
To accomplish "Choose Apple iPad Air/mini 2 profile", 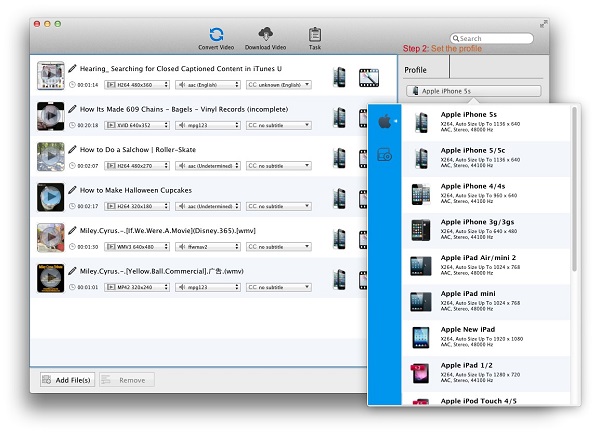I will (x=486, y=266).
